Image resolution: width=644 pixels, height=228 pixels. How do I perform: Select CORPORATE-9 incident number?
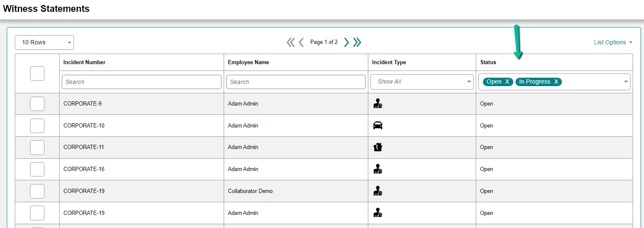point(82,103)
